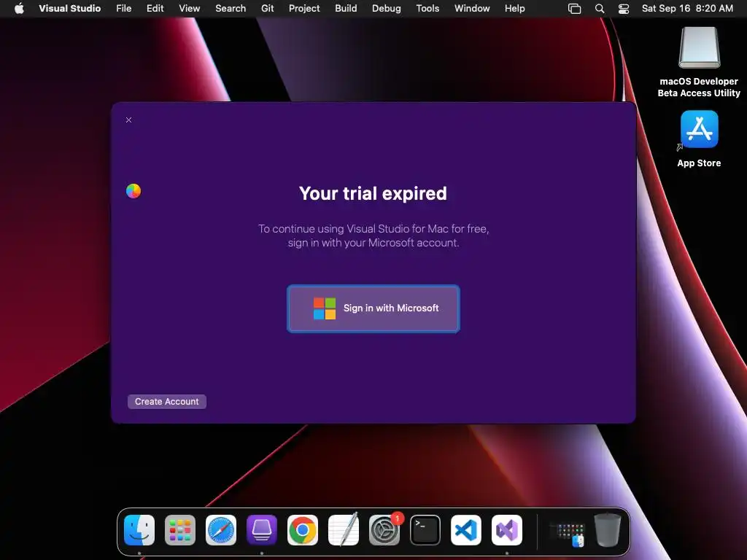747x560 pixels.
Task: Open System Settings from the Dock
Action: [384, 530]
